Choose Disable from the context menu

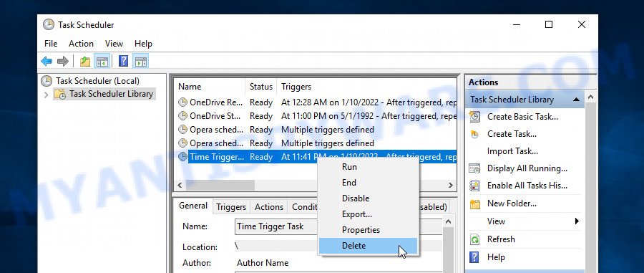[x=369, y=198]
